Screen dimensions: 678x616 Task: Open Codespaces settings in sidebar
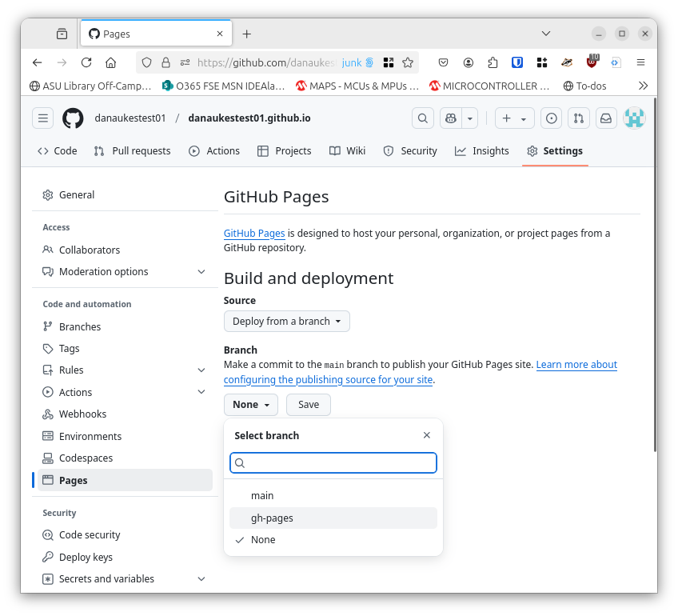[x=125, y=458]
